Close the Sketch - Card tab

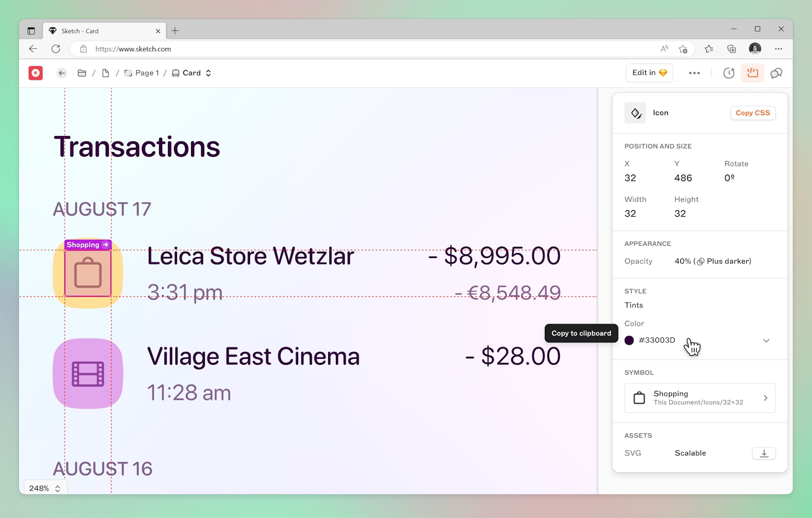158,31
